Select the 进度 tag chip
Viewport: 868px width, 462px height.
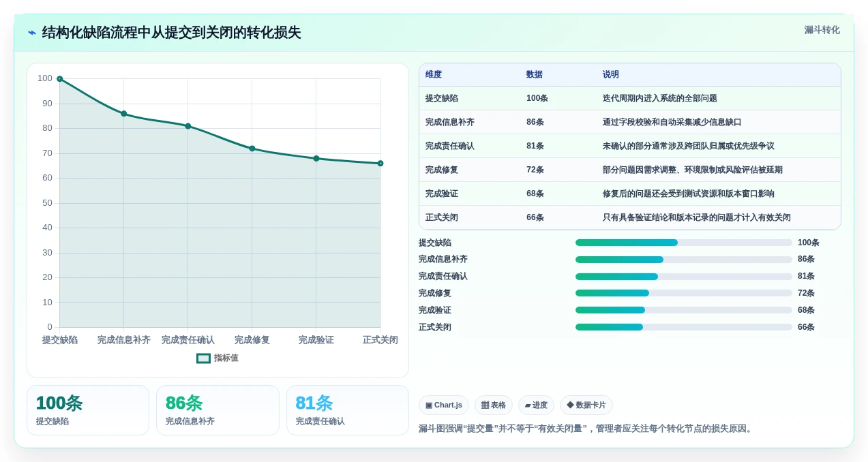[536, 405]
